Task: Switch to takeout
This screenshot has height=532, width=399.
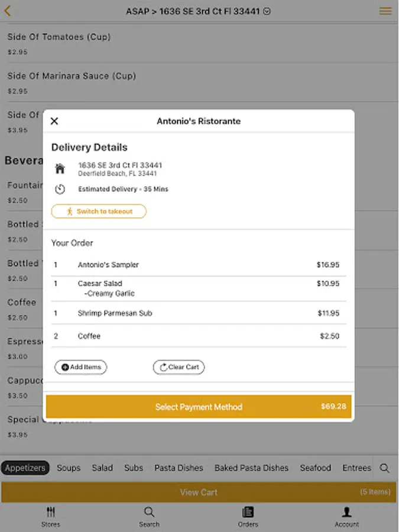Action: coord(99,211)
